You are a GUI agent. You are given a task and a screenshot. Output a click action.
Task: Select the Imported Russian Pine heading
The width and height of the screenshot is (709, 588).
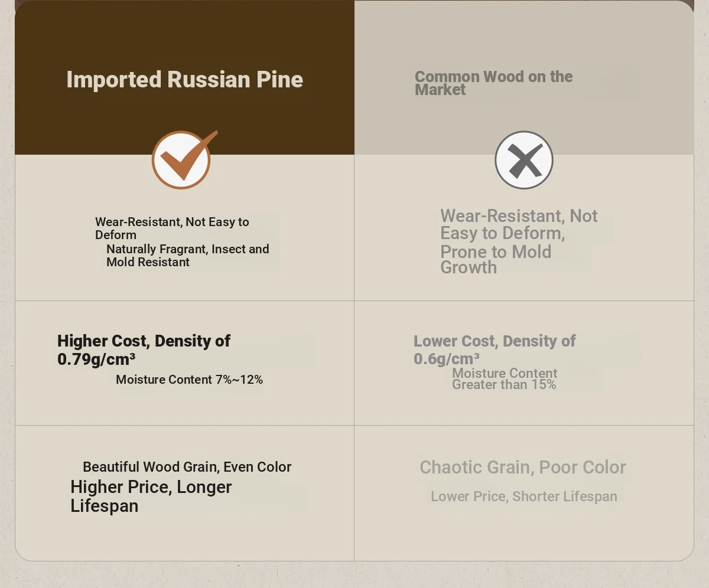[x=185, y=79]
